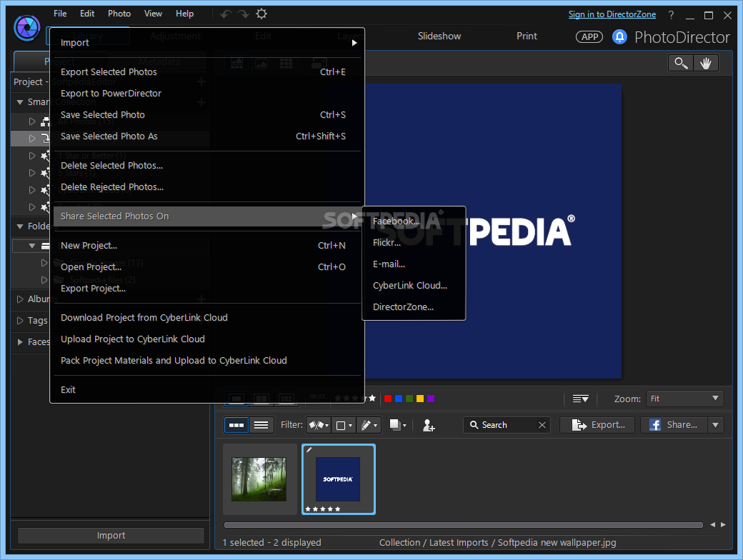The width and height of the screenshot is (743, 560).
Task: Click the PhotoDirector logo icon
Action: [27, 28]
